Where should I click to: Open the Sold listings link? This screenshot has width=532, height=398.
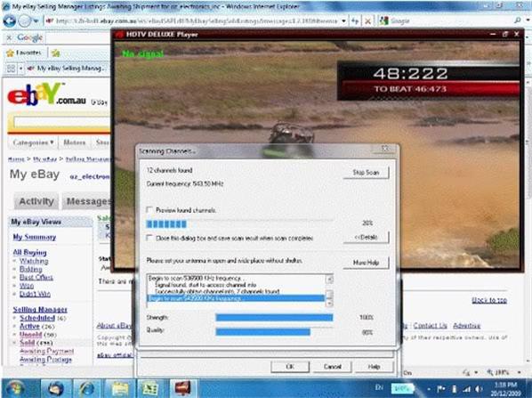28,342
